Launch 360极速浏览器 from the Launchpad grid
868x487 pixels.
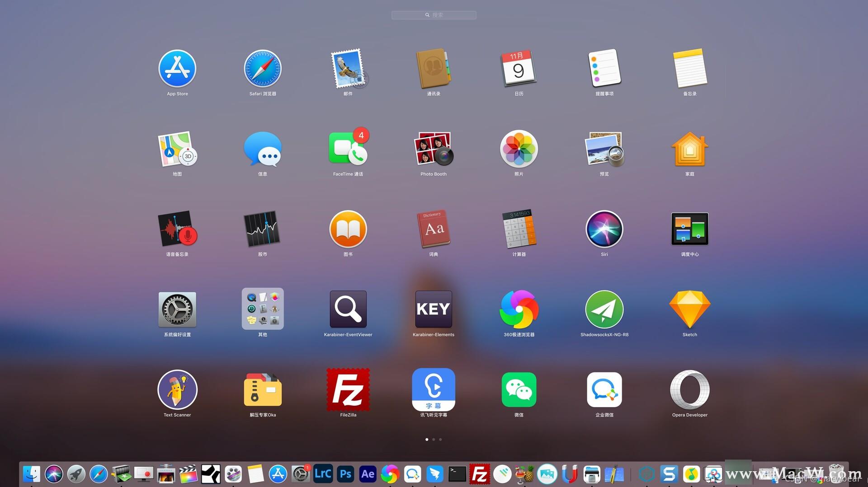[519, 309]
